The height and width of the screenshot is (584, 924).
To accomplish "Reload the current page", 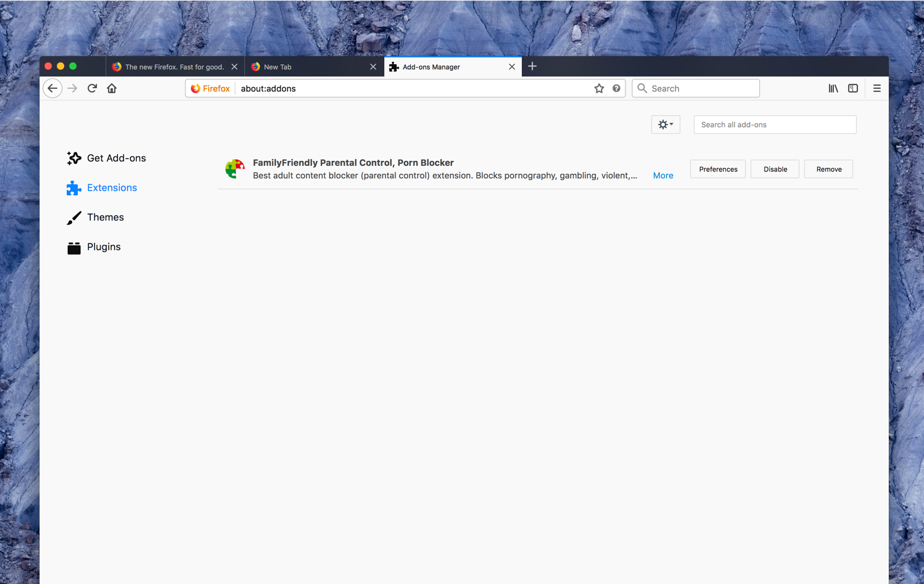I will (93, 88).
